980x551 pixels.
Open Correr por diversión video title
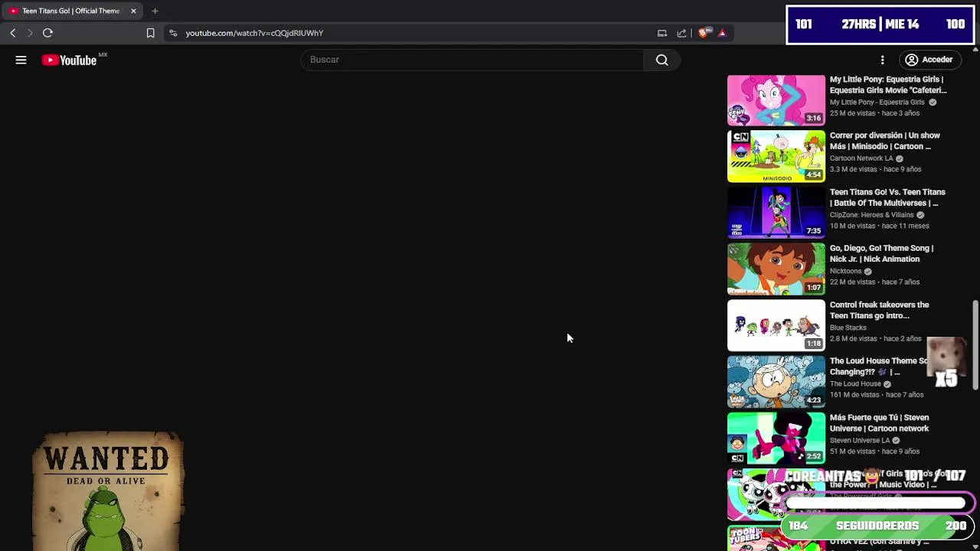pyautogui.click(x=884, y=141)
